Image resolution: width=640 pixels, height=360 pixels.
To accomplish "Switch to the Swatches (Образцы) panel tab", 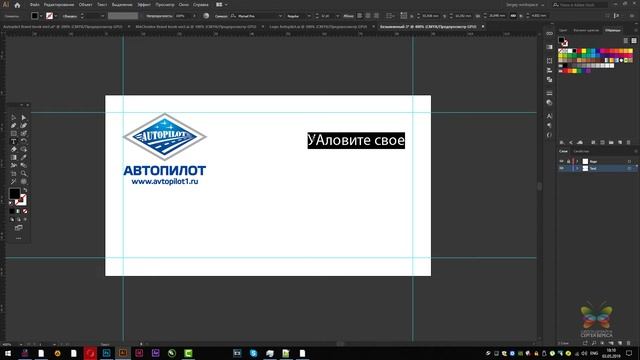I will click(612, 30).
